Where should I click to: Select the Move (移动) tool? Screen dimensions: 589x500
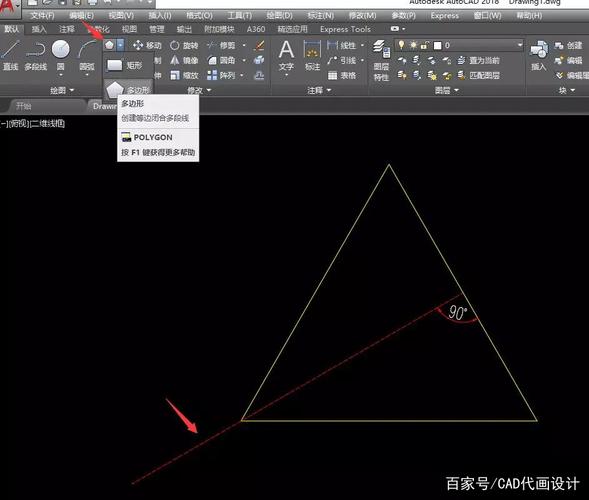click(x=147, y=45)
